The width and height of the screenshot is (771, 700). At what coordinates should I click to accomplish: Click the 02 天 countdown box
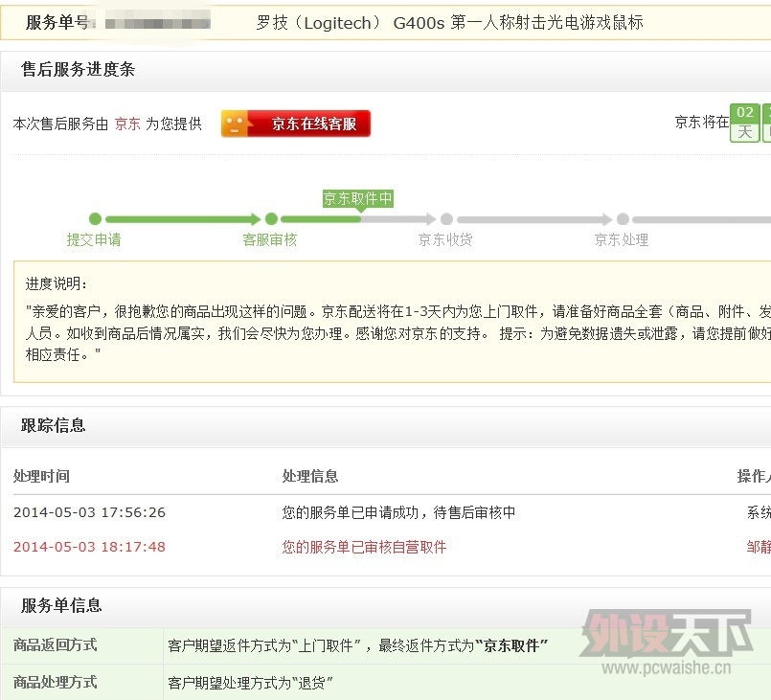[x=745, y=123]
